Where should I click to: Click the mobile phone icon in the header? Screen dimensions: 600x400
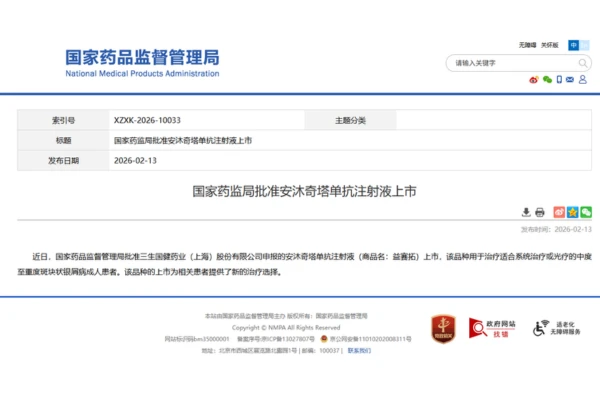tap(560, 79)
